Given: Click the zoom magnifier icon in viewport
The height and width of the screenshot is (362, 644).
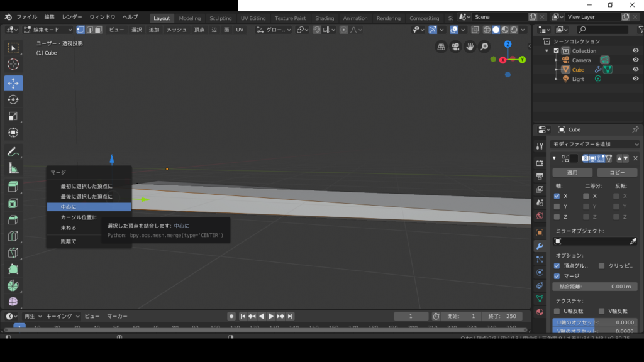Looking at the screenshot, I should (x=484, y=47).
